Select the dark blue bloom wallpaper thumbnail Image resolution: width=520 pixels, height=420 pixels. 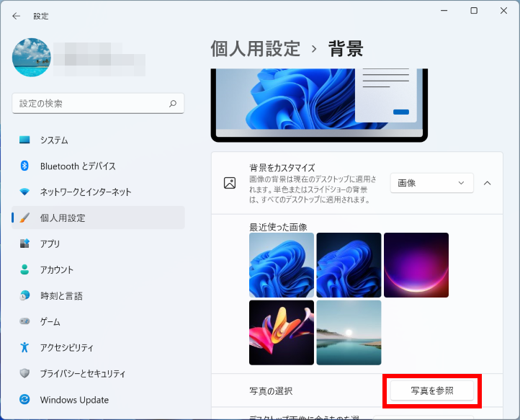349,265
